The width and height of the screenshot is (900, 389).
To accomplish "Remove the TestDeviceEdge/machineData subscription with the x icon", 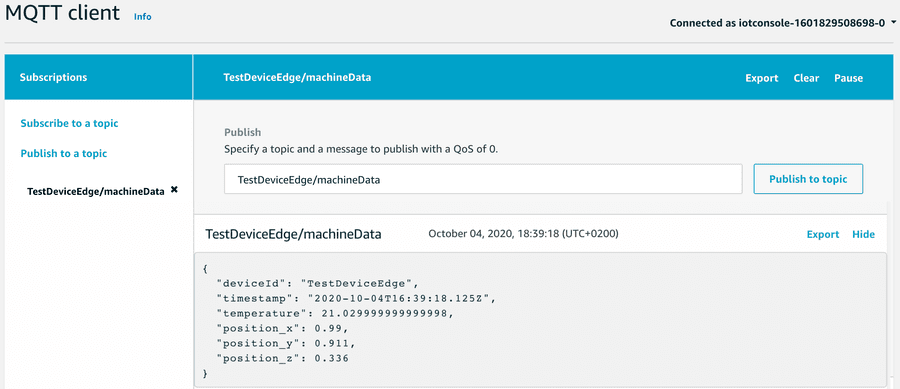I will coord(174,189).
